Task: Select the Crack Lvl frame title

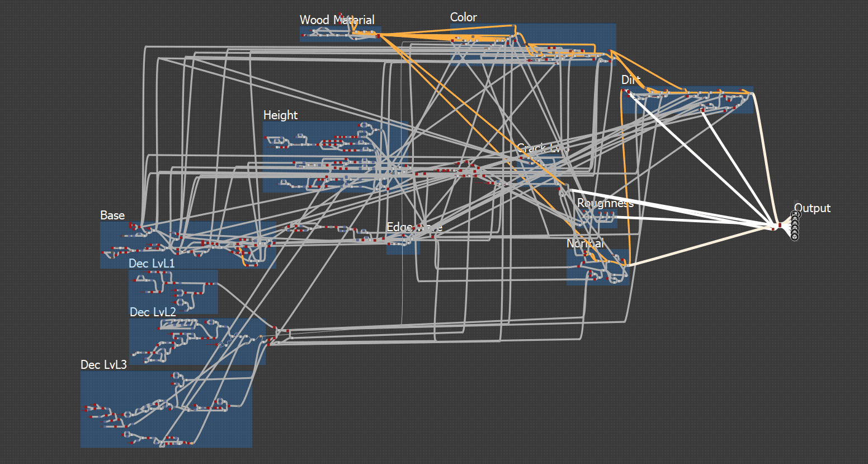Action: point(542,148)
